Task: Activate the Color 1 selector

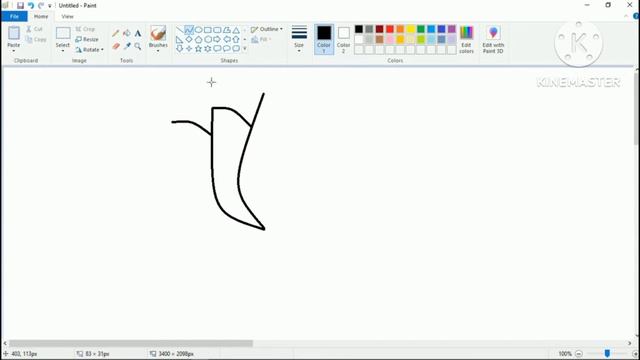Action: (x=324, y=39)
